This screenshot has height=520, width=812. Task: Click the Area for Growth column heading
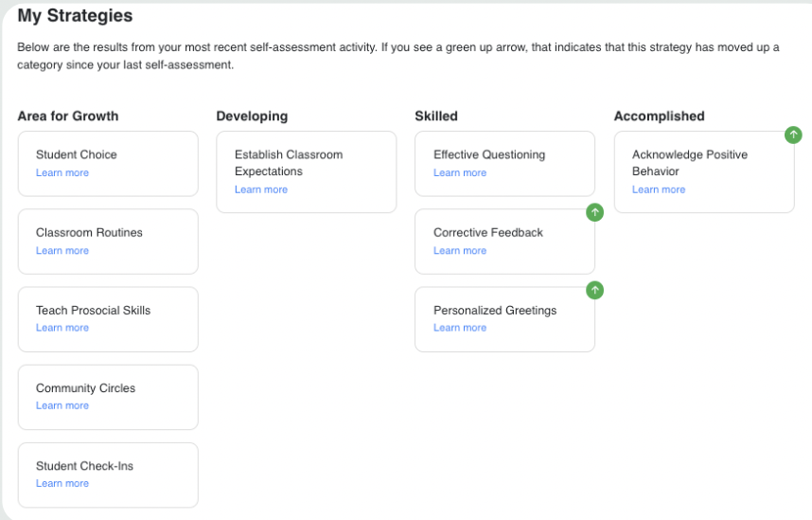click(68, 116)
